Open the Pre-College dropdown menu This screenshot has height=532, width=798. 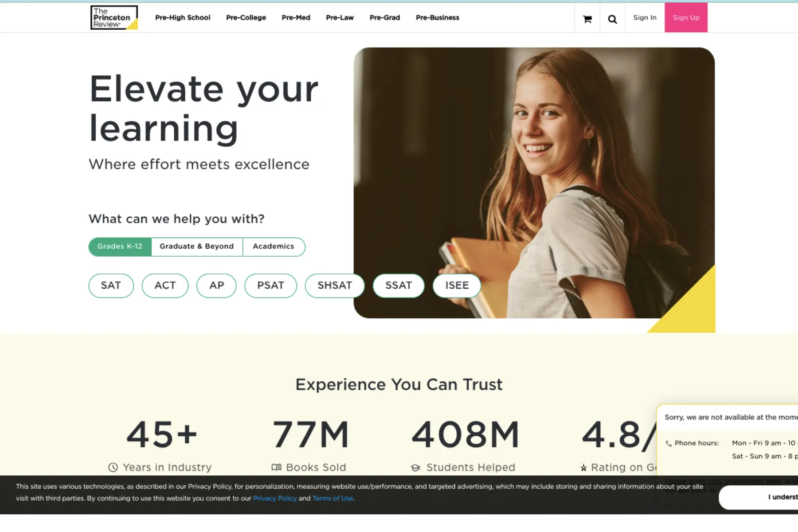point(246,18)
